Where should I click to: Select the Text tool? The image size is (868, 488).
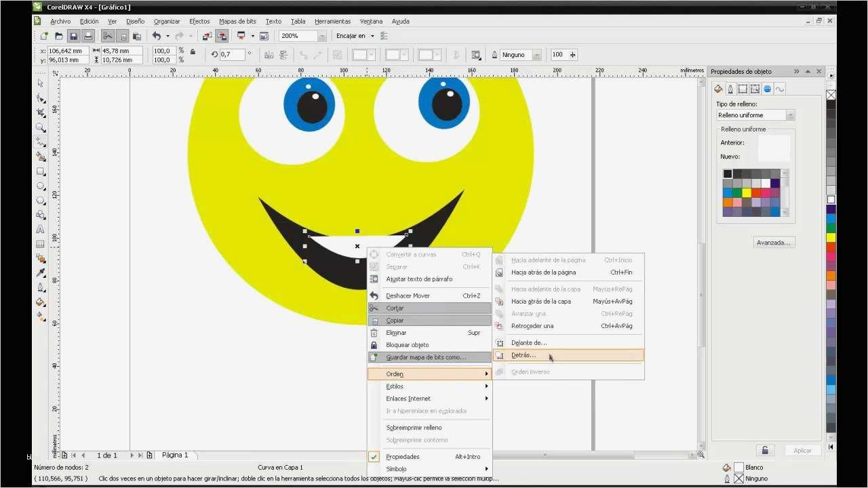41,230
